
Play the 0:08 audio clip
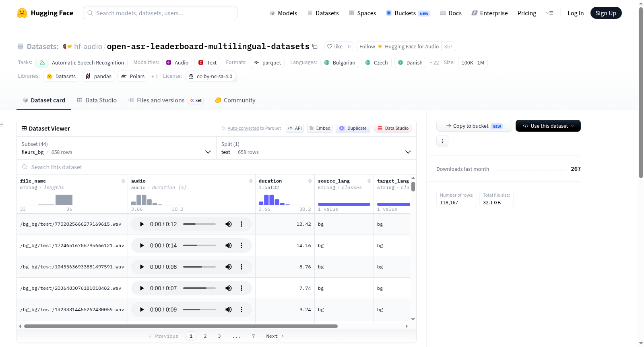pos(142,267)
